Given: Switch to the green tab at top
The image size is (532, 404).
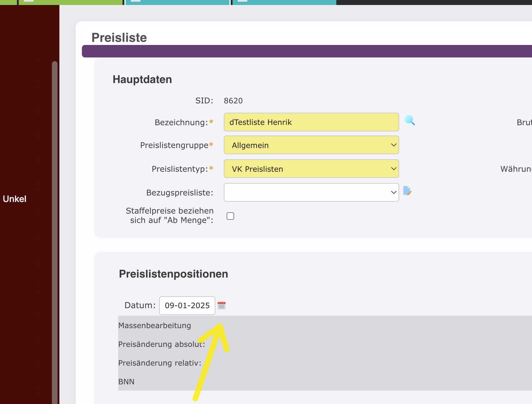Looking at the screenshot, I should (x=70, y=2).
